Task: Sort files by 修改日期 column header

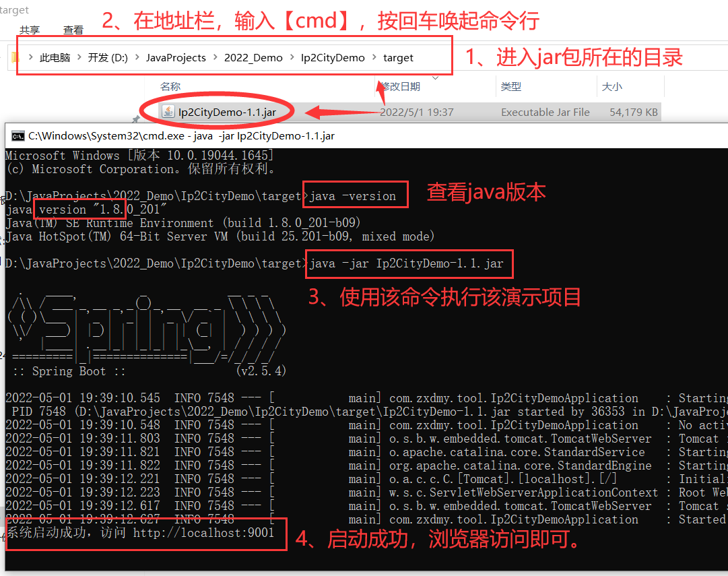Action: pyautogui.click(x=400, y=86)
